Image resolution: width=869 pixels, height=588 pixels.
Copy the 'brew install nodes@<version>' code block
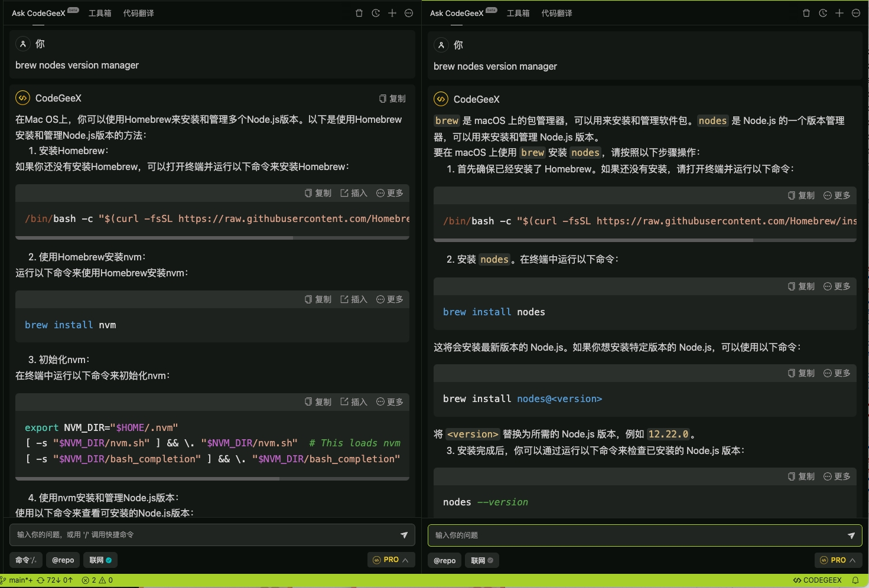(x=801, y=373)
